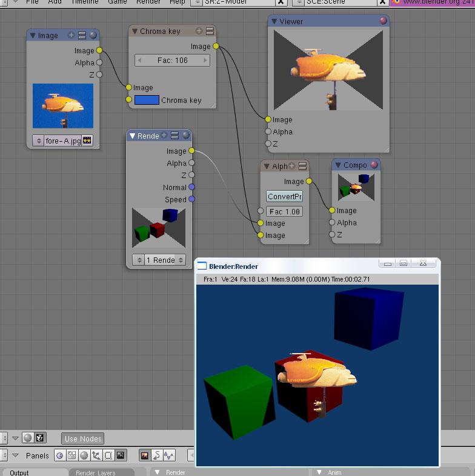The width and height of the screenshot is (475, 476).
Task: Toggle ConvertPr on AlphaOver node
Action: [285, 196]
